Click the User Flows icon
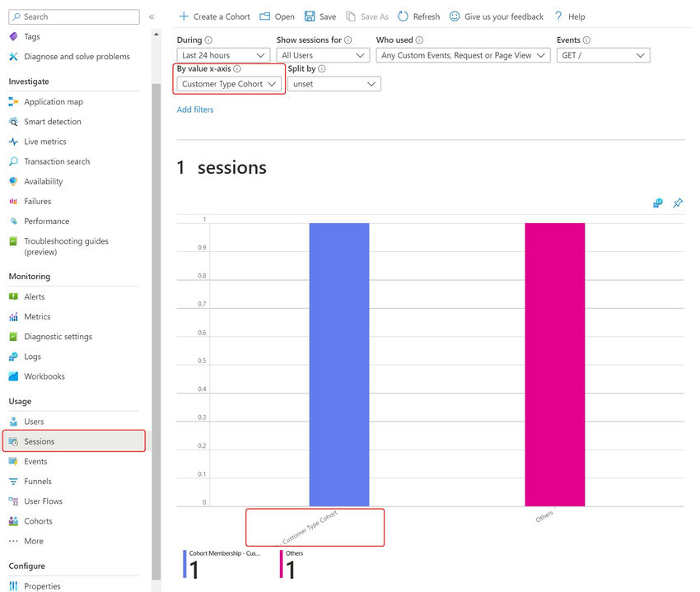Viewport: 700px width, 592px height. (13, 501)
